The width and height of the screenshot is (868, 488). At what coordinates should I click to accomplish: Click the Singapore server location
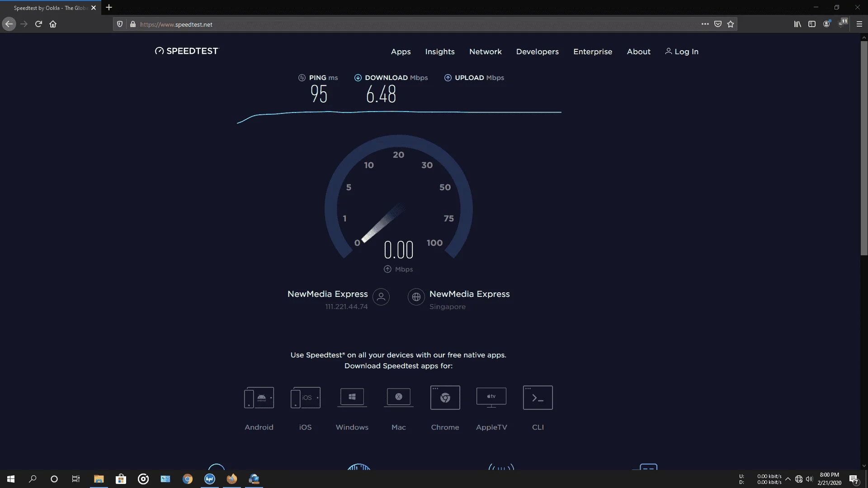tap(447, 307)
